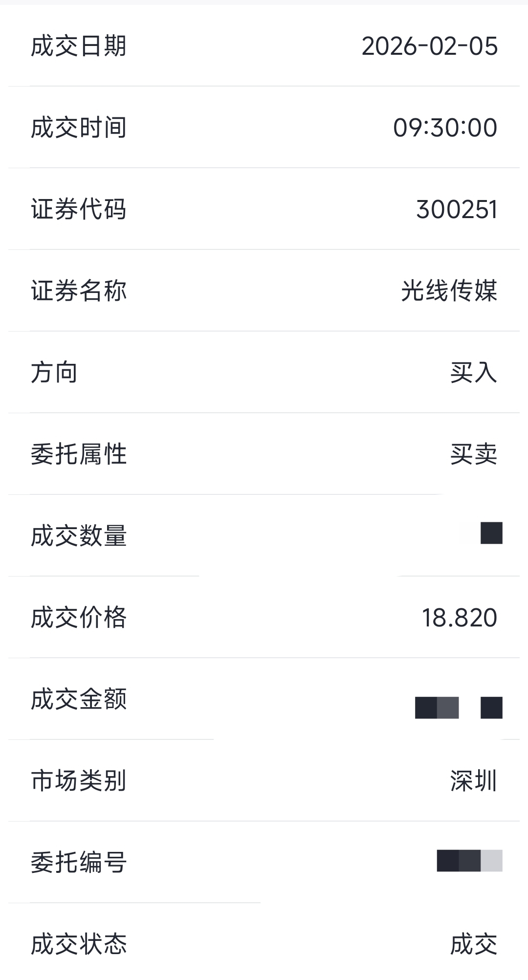
Task: Tap the price value 18.820
Action: pos(459,618)
